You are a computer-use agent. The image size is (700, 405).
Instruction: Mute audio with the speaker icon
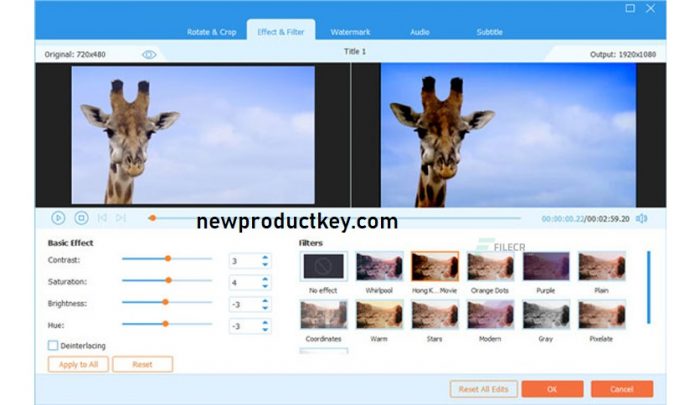point(641,218)
